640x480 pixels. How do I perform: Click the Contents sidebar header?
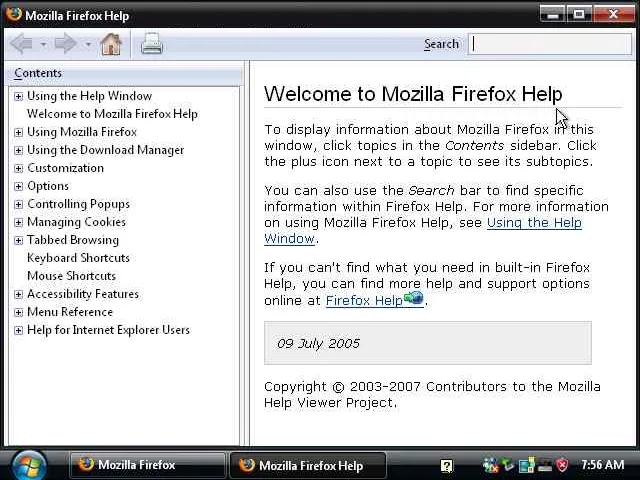point(125,73)
